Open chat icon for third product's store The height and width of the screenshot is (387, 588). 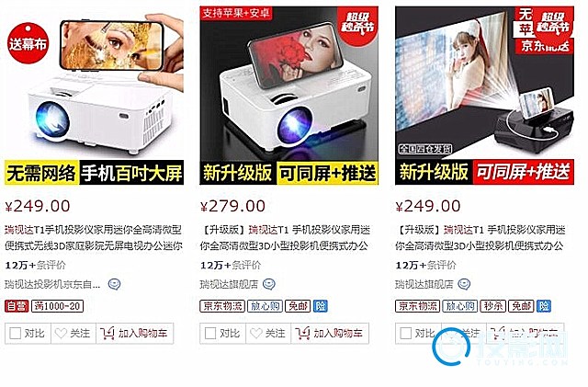(464, 284)
